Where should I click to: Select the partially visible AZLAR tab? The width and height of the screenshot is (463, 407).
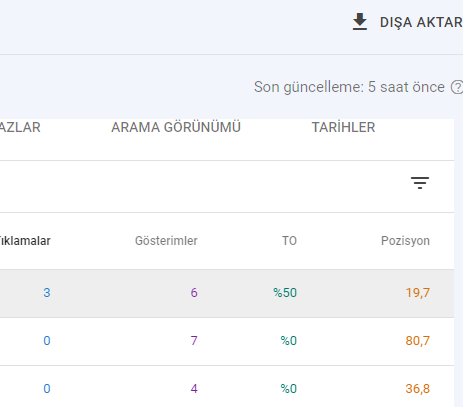(x=20, y=127)
